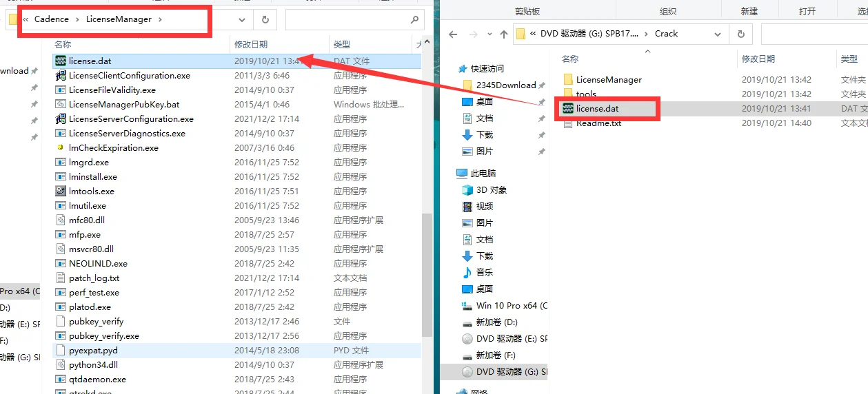Click the LicenseClientConfiguration.exe file icon
The height and width of the screenshot is (394, 868).
(x=61, y=76)
